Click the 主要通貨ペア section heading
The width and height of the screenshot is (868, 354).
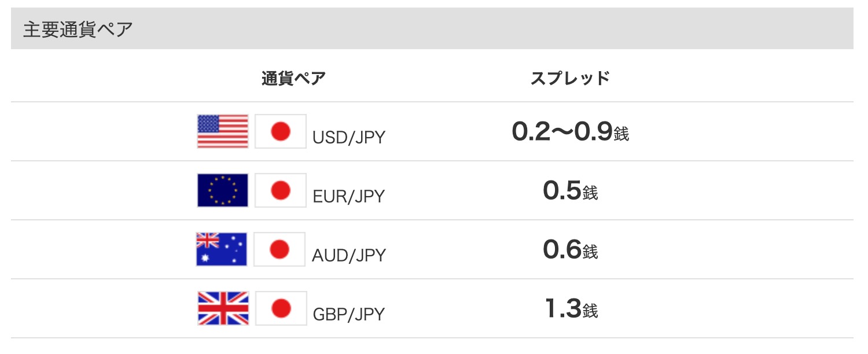pos(78,30)
